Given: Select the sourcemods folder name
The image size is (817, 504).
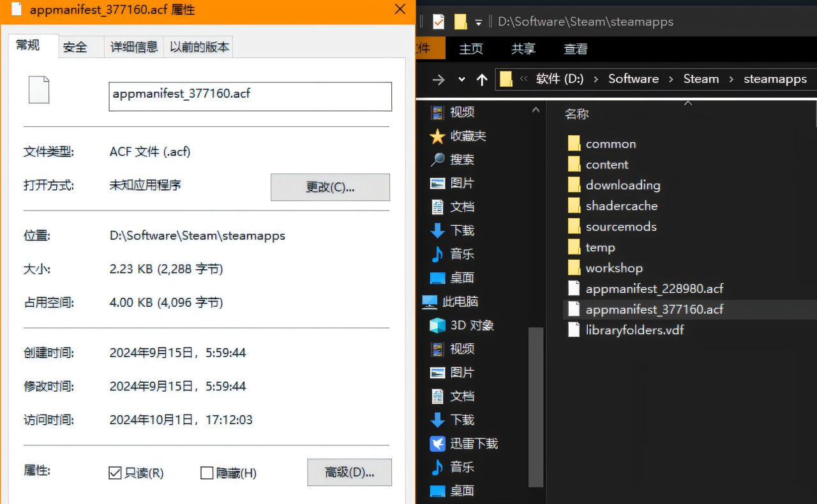Looking at the screenshot, I should point(621,226).
